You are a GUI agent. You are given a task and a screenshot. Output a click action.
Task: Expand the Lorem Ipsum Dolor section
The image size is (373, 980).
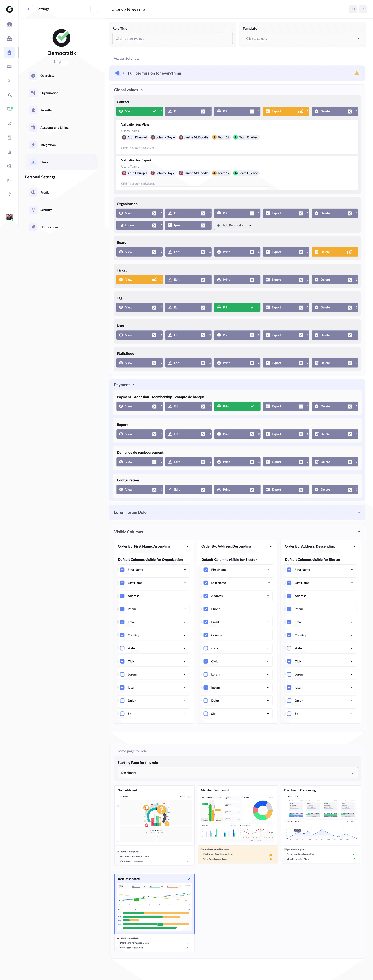click(359, 512)
